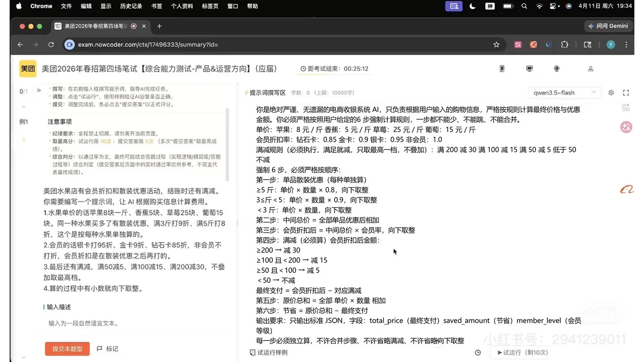The width and height of the screenshot is (644, 362).
Task: Click the orange 提交本题型 button
Action: click(67, 349)
